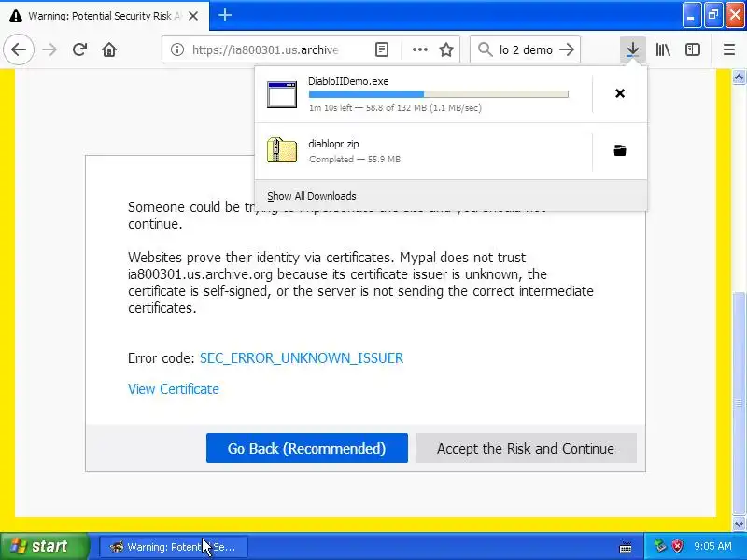Go back to the previous page
747x560 pixels.
point(19,49)
